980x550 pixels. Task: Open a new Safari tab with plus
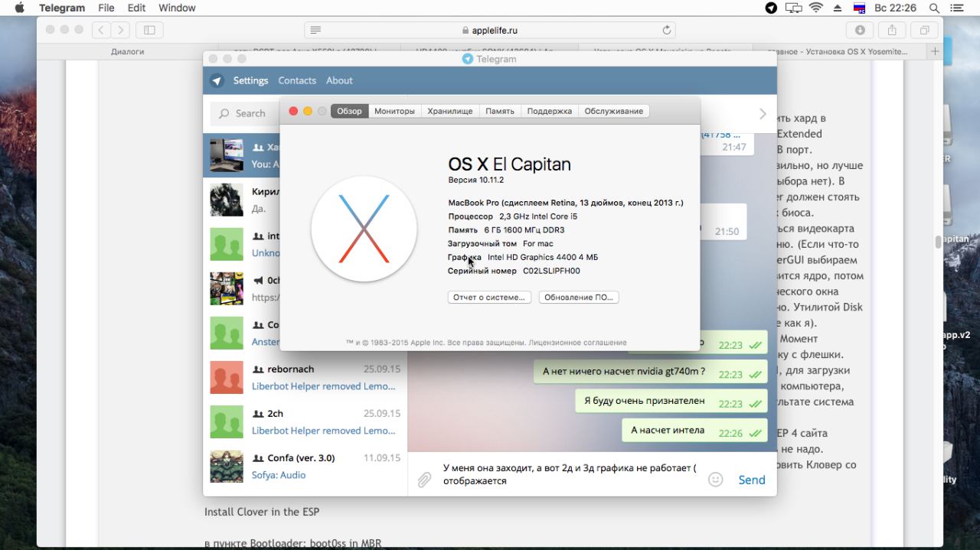pyautogui.click(x=934, y=51)
